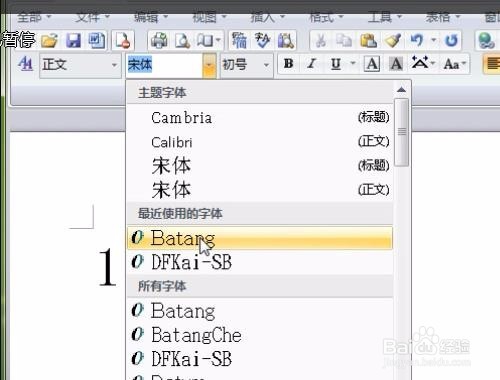
Task: Open the Aa change case dropdown
Action: [455, 64]
